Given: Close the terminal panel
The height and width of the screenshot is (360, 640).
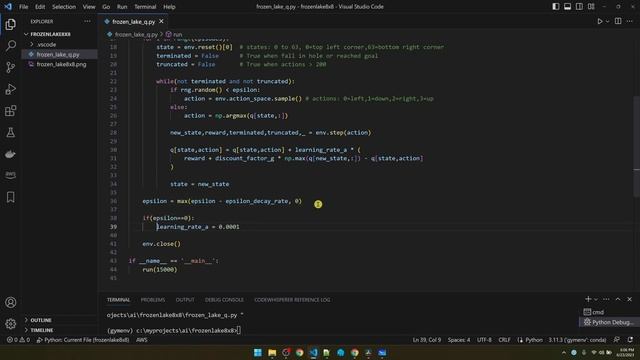Looking at the screenshot, I should pyautogui.click(x=630, y=299).
